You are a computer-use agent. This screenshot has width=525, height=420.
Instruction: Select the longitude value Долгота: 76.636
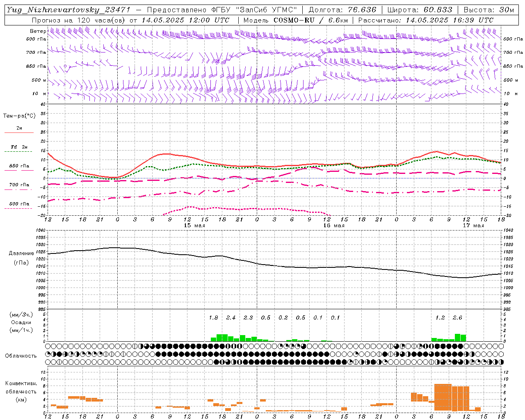[x=342, y=10]
